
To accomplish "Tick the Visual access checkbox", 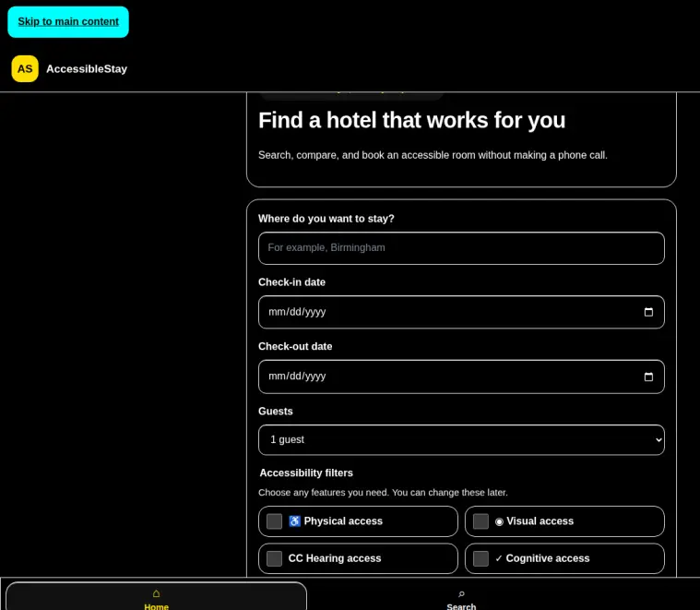I will pos(481,521).
